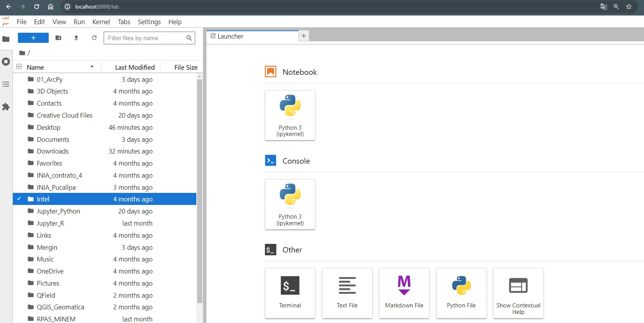Show Contextual Help panel
This screenshot has height=323, width=644.
click(x=519, y=293)
